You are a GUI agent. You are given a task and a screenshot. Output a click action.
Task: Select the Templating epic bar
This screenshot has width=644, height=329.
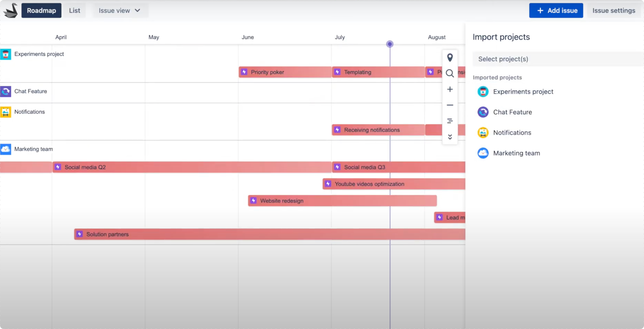click(x=378, y=72)
